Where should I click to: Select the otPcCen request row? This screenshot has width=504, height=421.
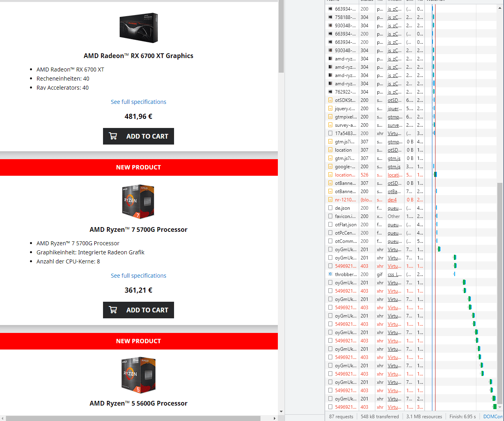click(411, 233)
